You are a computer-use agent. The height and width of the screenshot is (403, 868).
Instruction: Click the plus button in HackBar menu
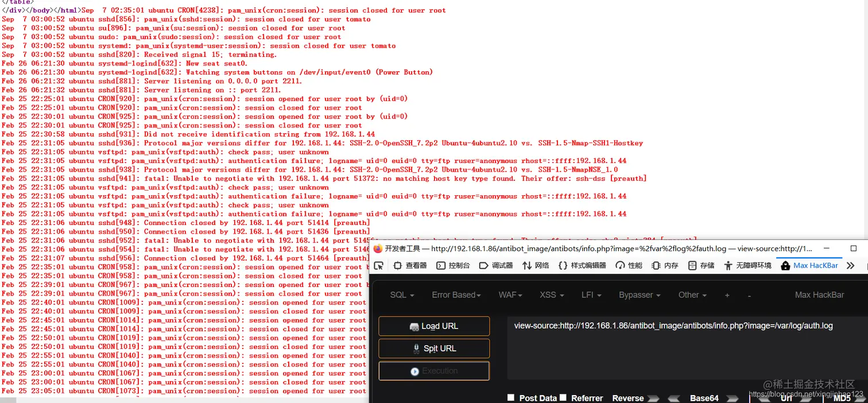point(727,295)
